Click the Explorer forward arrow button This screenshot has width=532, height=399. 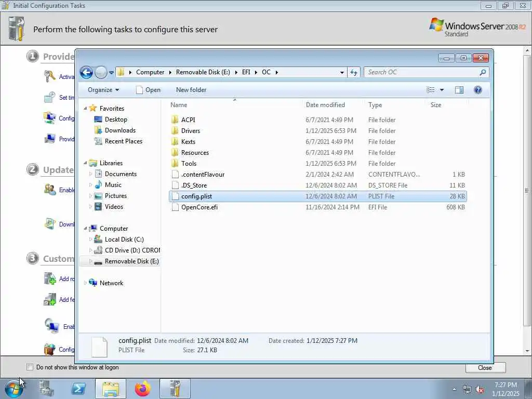click(x=101, y=72)
